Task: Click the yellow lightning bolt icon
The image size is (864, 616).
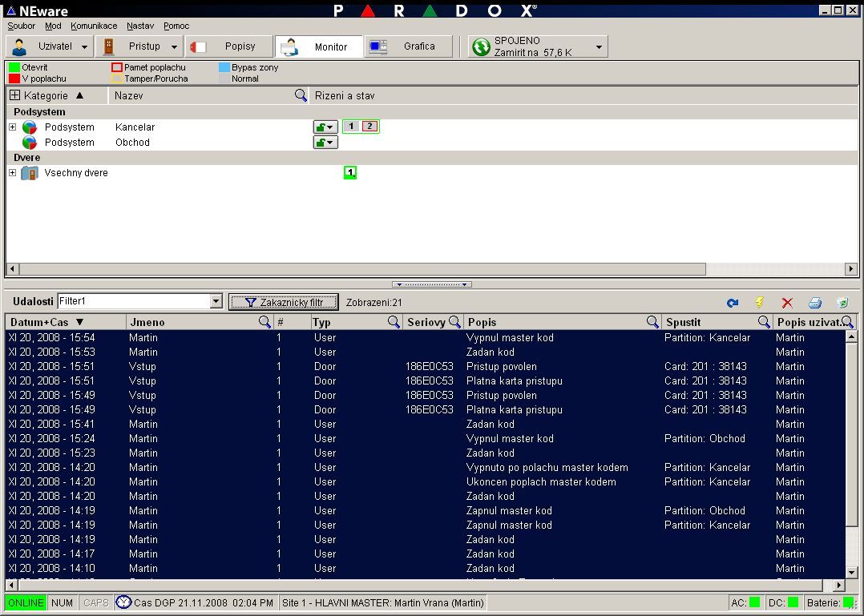Action: point(760,303)
